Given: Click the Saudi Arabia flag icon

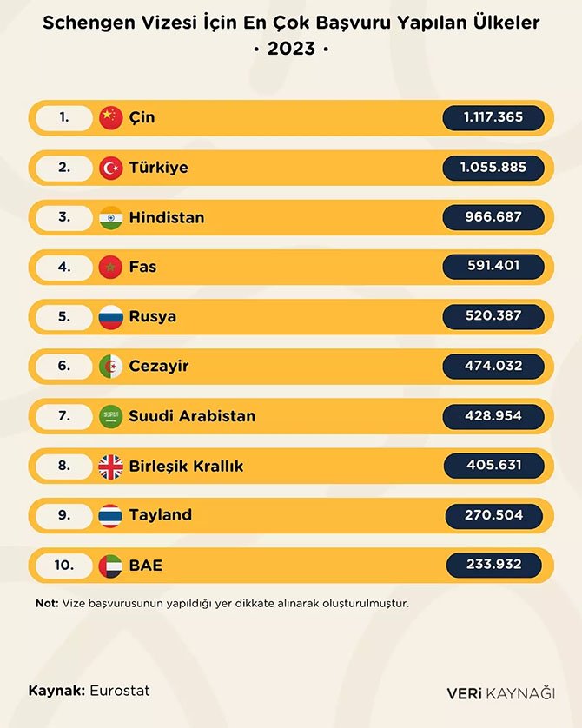Looking at the screenshot, I should 110,415.
